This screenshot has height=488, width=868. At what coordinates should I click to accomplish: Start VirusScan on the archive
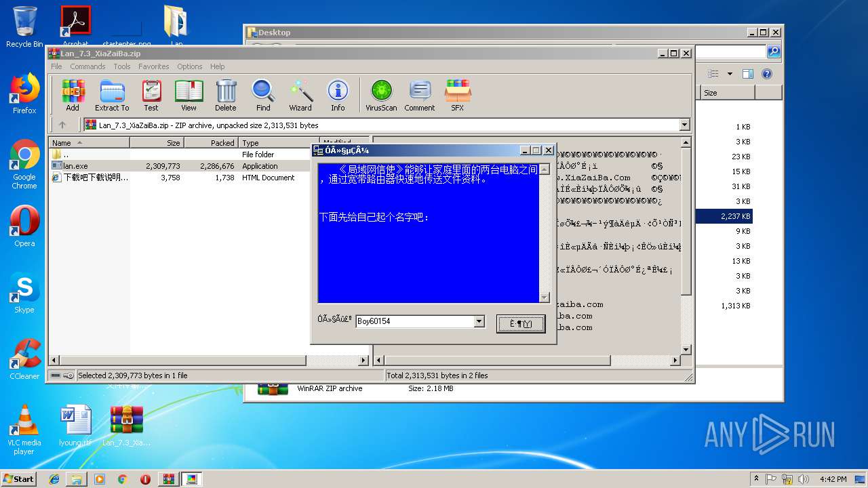[x=381, y=95]
